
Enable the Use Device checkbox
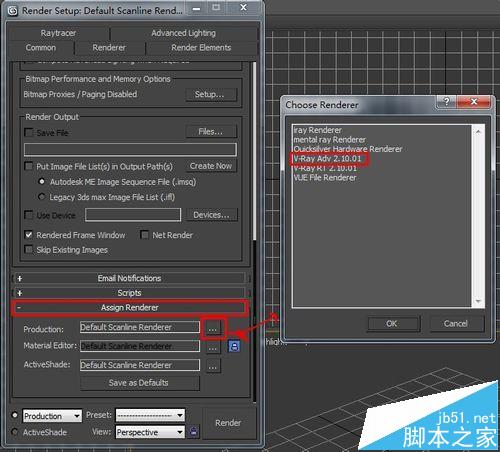click(29, 215)
